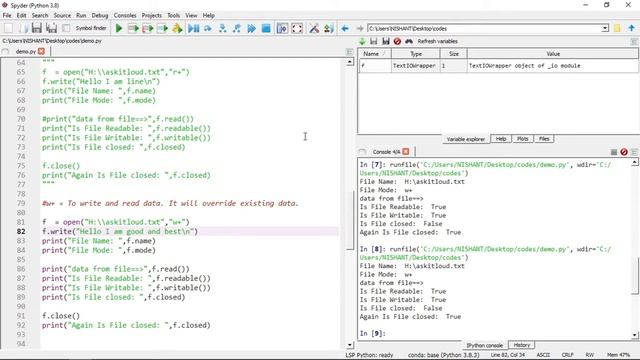This screenshot has width=640, height=360.
Task: Open the editor pane options menu
Action: (x=349, y=52)
